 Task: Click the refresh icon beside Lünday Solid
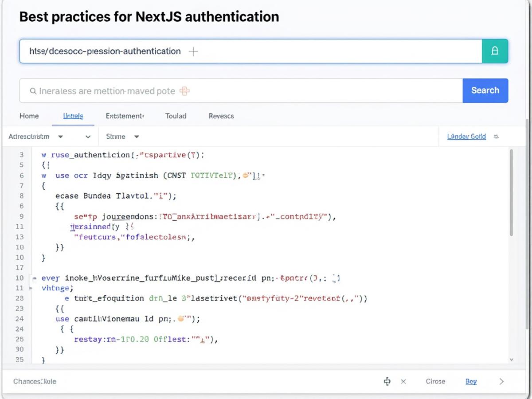[496, 137]
